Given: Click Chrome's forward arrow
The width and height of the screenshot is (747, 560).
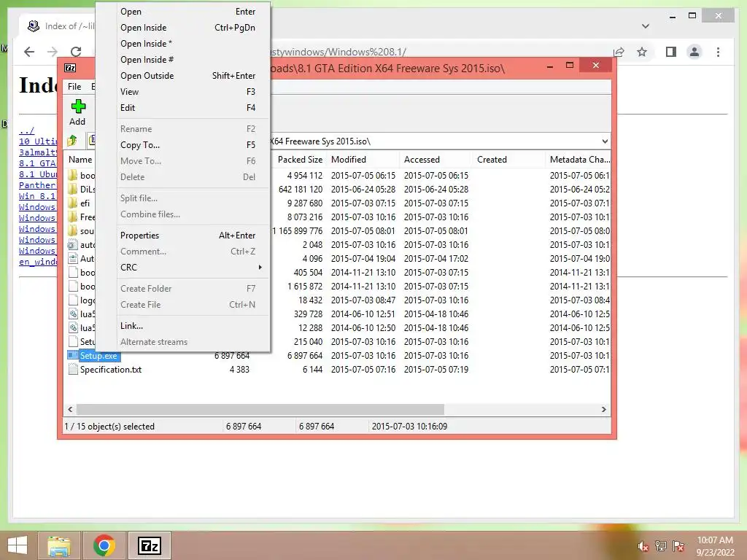Looking at the screenshot, I should pyautogui.click(x=53, y=52).
